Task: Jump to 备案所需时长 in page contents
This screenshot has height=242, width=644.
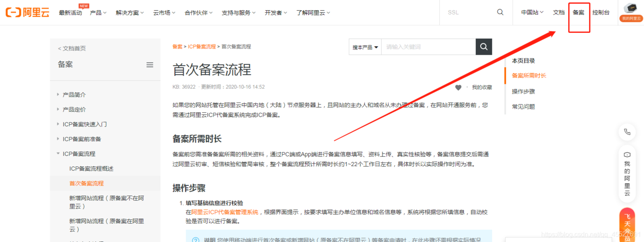Action: (x=529, y=76)
